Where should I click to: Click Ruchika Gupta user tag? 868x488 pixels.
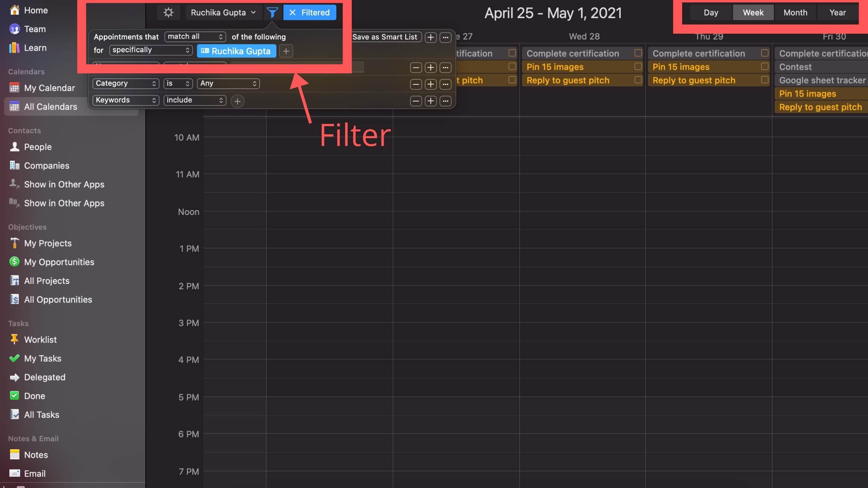click(237, 50)
